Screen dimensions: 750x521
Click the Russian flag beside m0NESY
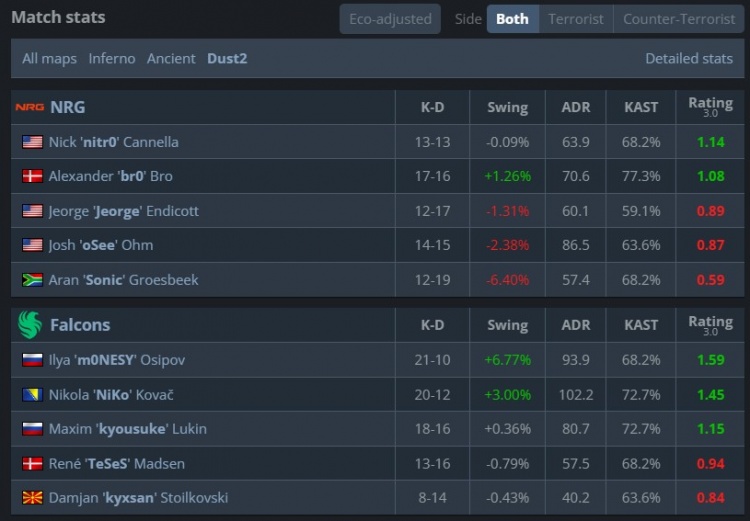point(32,359)
